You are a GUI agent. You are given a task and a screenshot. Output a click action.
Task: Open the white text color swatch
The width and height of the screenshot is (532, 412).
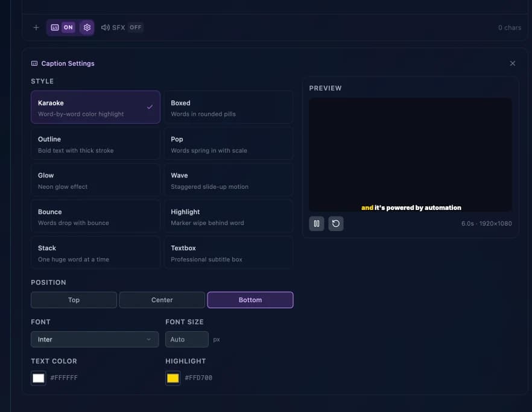click(39, 378)
